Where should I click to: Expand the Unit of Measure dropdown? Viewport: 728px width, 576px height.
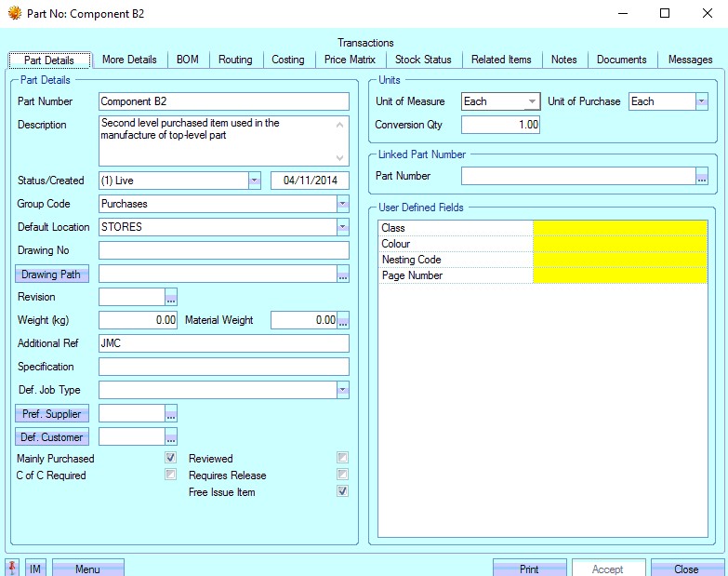tap(532, 101)
